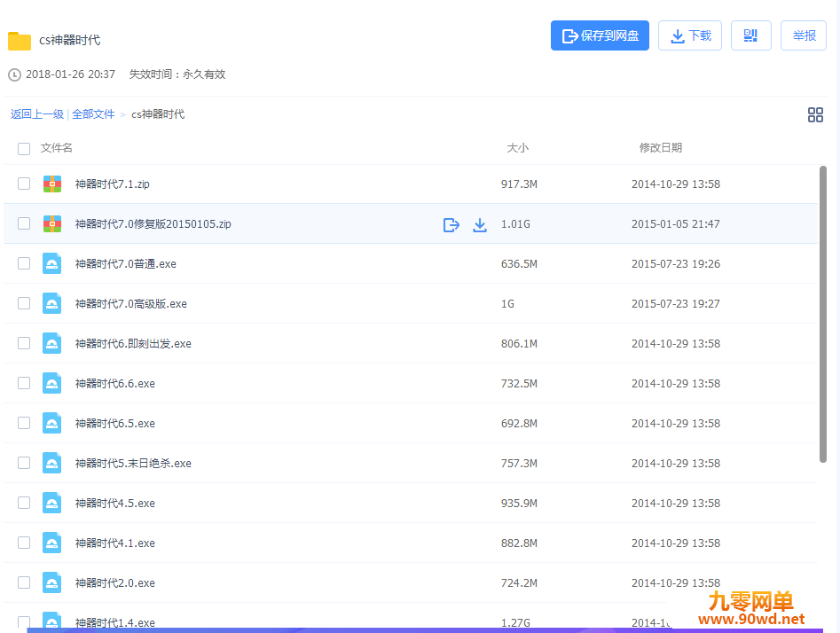Open file name 神器时代6.5.exe
840x633 pixels.
point(115,424)
